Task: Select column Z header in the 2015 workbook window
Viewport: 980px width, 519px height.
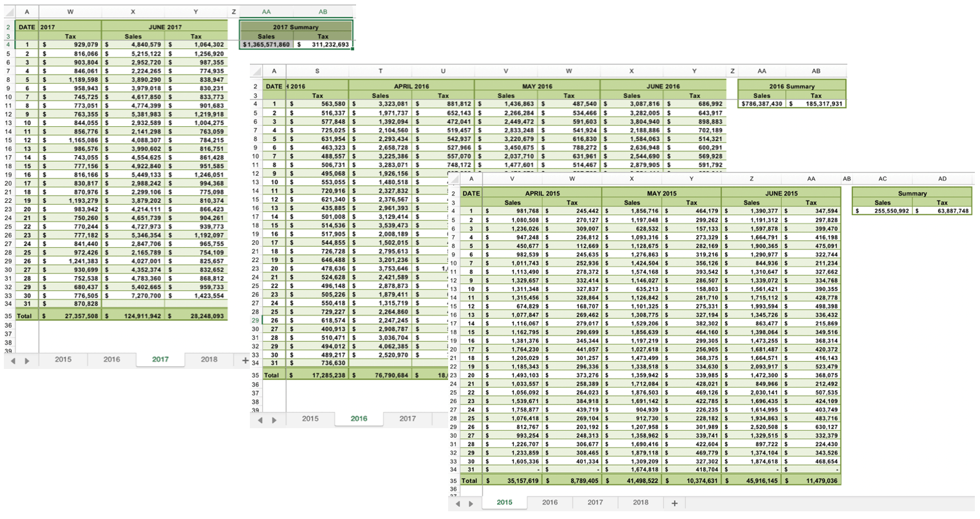Action: 751,178
